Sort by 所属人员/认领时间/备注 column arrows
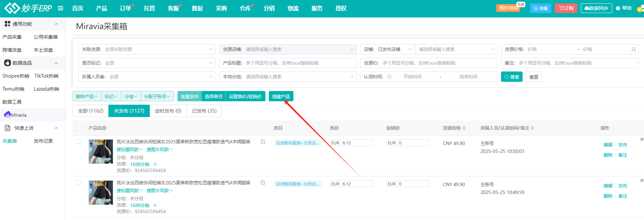 [x=533, y=128]
